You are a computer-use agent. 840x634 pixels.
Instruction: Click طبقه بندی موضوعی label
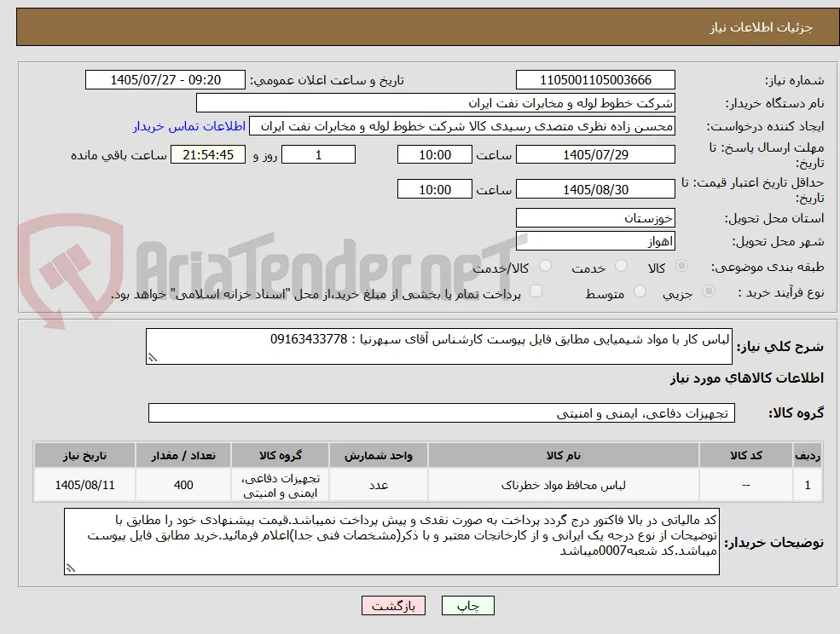(768, 268)
